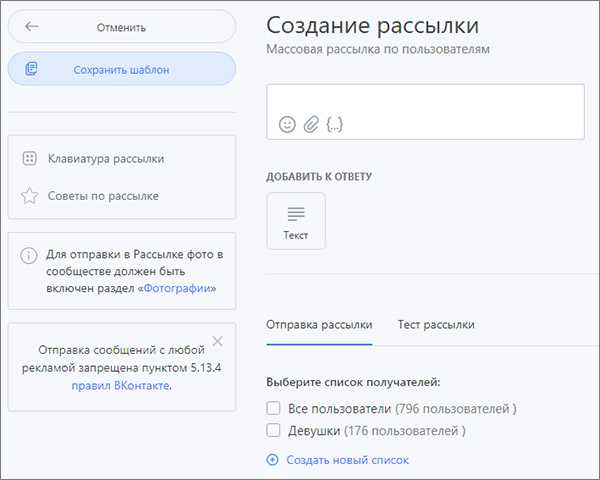Screen dimensions: 600x480
Task: Click the info circle icon
Action: 29,255
